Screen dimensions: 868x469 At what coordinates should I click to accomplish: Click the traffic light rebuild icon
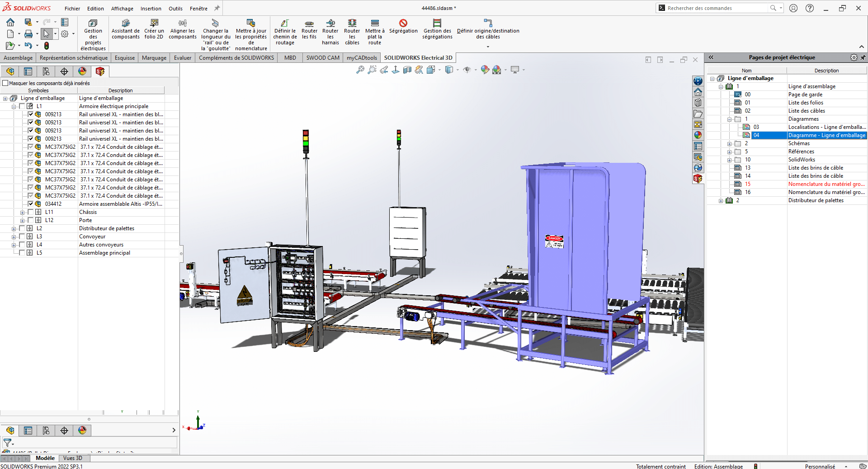46,46
